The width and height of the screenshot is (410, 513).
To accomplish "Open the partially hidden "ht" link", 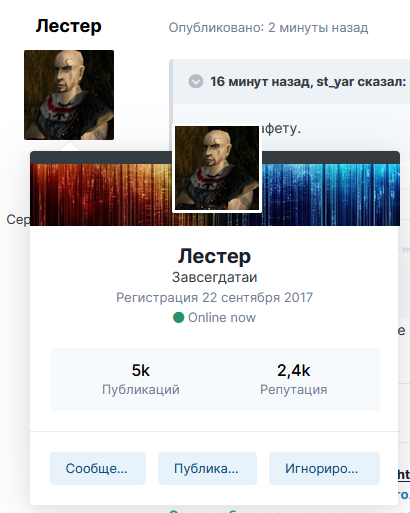I will point(404,474).
